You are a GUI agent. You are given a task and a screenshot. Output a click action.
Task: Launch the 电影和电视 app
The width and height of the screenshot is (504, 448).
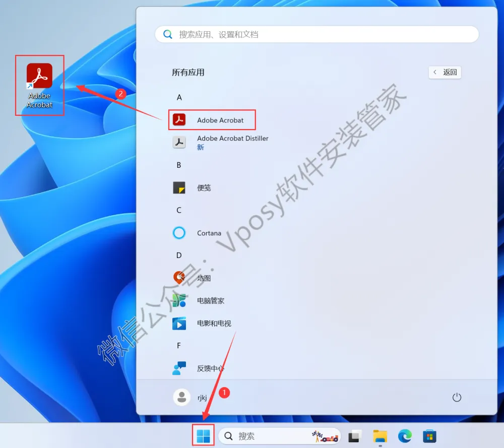click(202, 324)
